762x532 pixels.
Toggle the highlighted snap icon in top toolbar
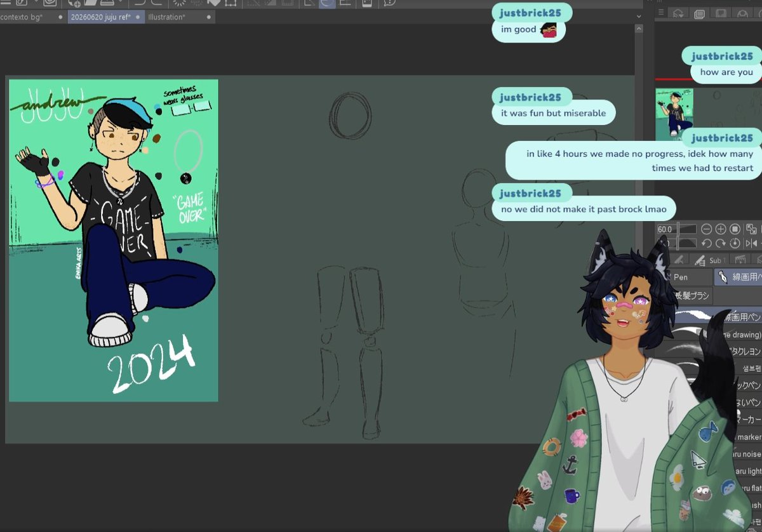327,3
